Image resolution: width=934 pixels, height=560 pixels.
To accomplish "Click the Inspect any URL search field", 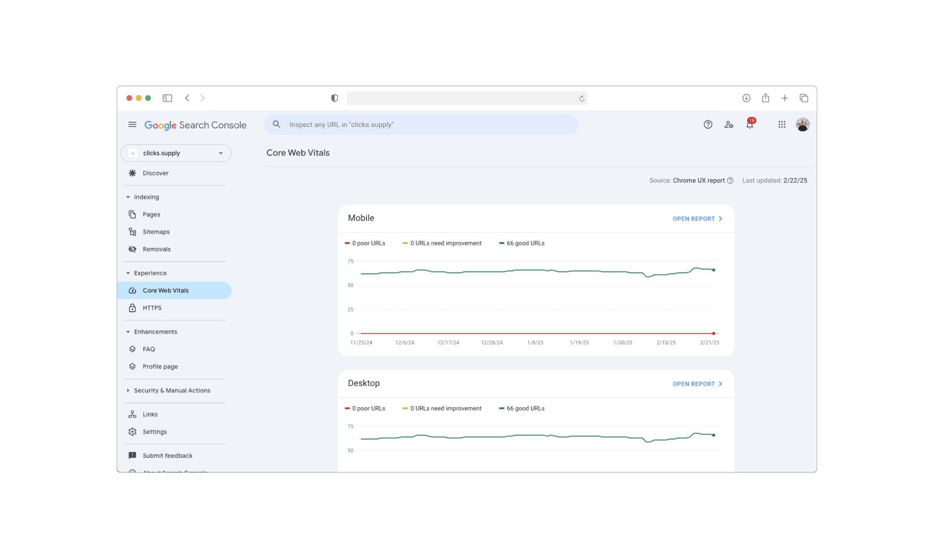I will click(421, 125).
